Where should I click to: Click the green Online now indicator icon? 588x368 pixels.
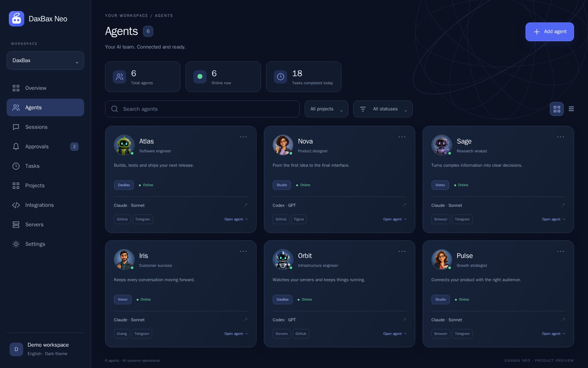(x=200, y=77)
